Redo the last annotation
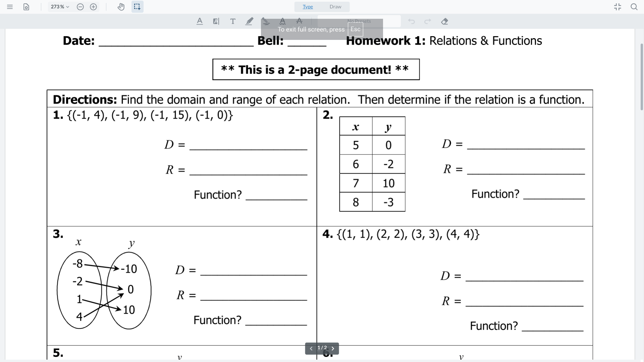Image resolution: width=644 pixels, height=362 pixels. pos(428,21)
